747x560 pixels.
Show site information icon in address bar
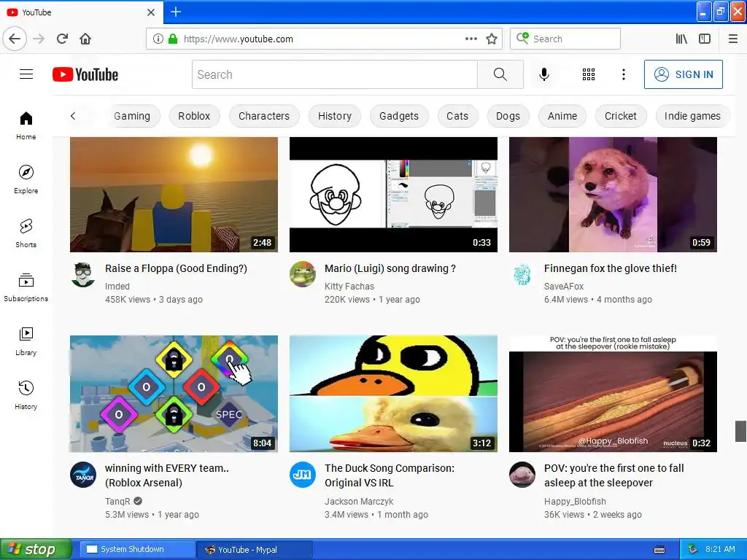158,39
